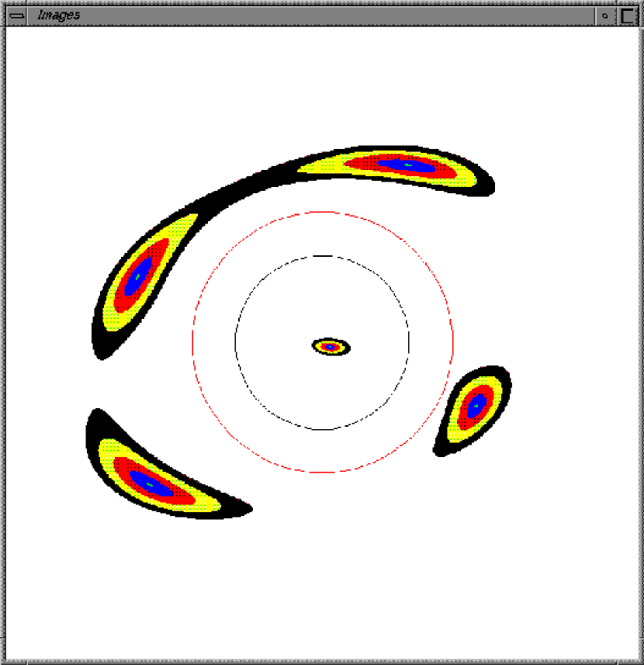The height and width of the screenshot is (665, 644).
Task: Click the left edge of the red circle
Action: tap(192, 342)
